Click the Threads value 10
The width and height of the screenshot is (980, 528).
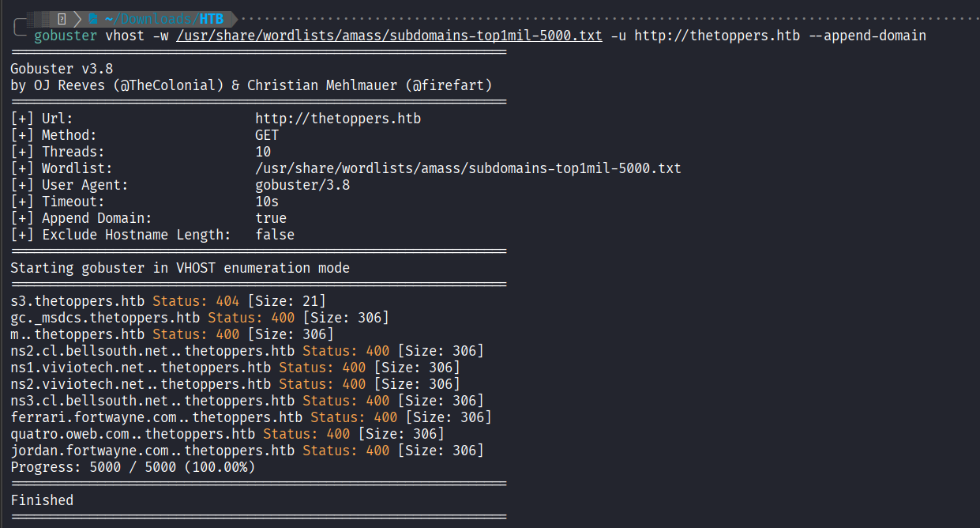263,152
